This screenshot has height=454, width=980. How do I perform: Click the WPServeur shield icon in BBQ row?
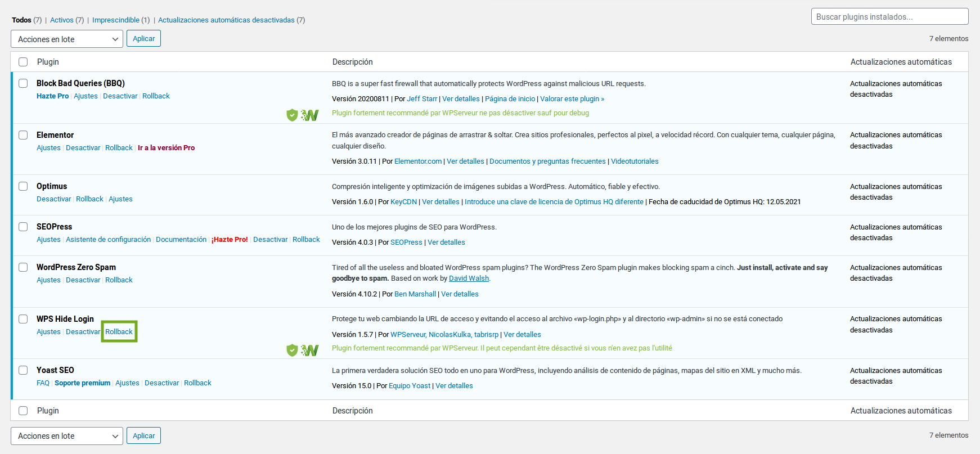coord(292,115)
